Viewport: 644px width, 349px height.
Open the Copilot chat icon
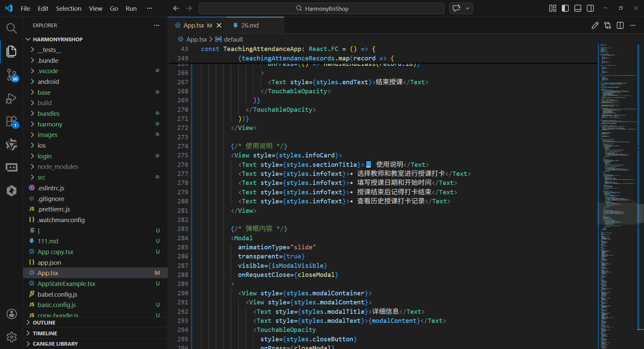click(457, 8)
